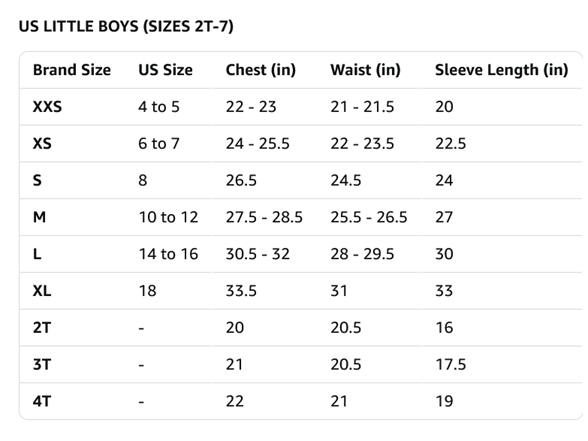Click the 25.5 - 26.5 waist value
The image size is (588, 441).
point(369,217)
